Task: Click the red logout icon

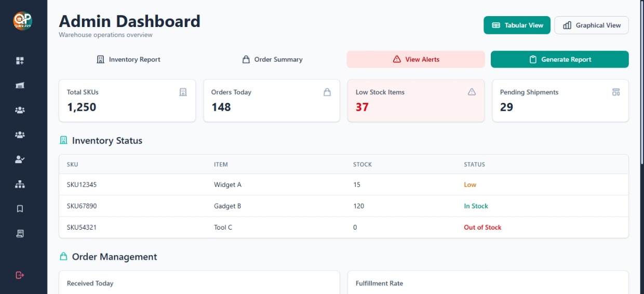Action: point(20,275)
